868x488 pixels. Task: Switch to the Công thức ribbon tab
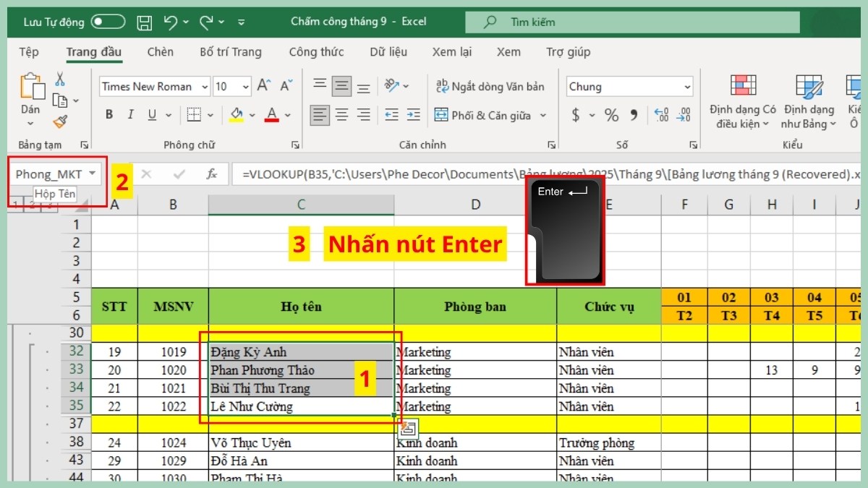tap(316, 52)
